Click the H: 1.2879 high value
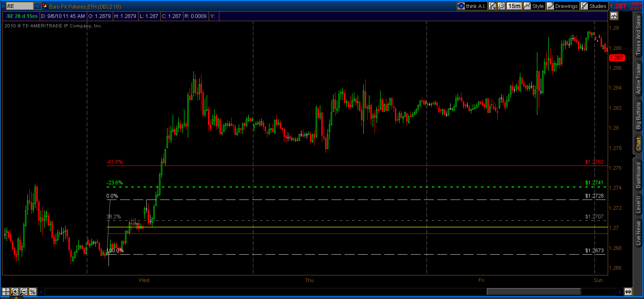644x299 pixels. tap(125, 16)
